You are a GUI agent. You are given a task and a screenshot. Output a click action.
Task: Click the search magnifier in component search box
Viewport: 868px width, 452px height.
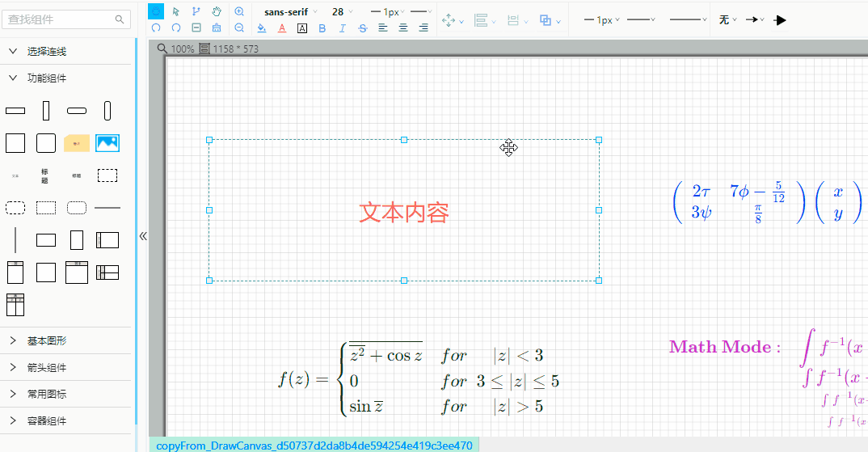pyautogui.click(x=120, y=19)
